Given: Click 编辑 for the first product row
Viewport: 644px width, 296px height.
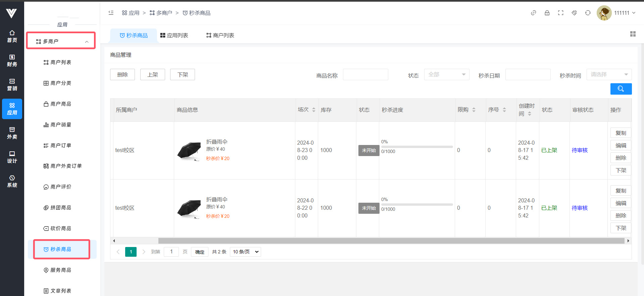Looking at the screenshot, I should [621, 145].
